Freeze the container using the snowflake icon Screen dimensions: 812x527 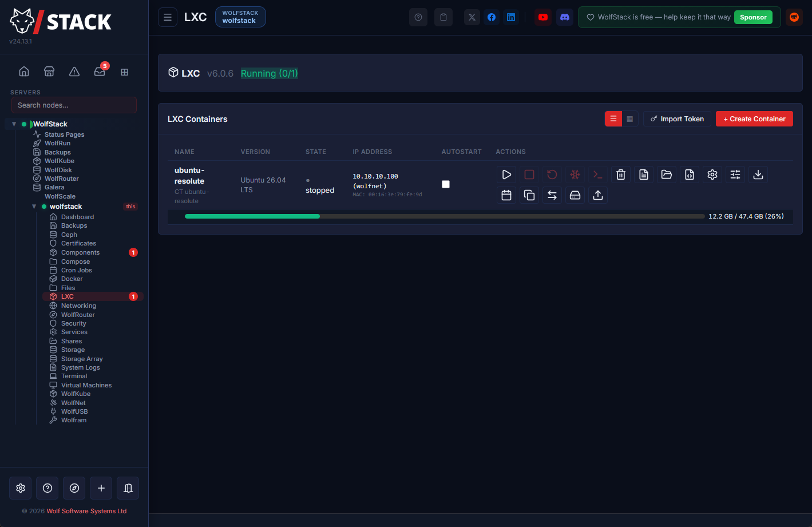(x=575, y=175)
